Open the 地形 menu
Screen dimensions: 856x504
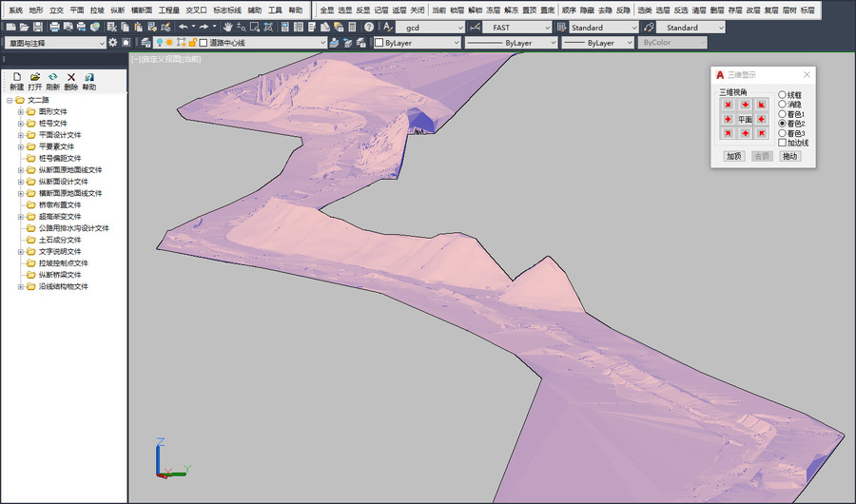tap(36, 10)
